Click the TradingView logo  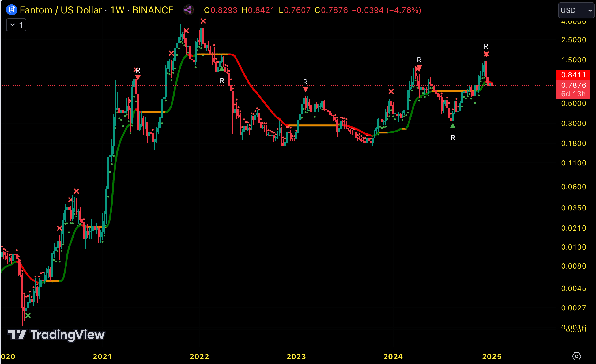coord(56,335)
